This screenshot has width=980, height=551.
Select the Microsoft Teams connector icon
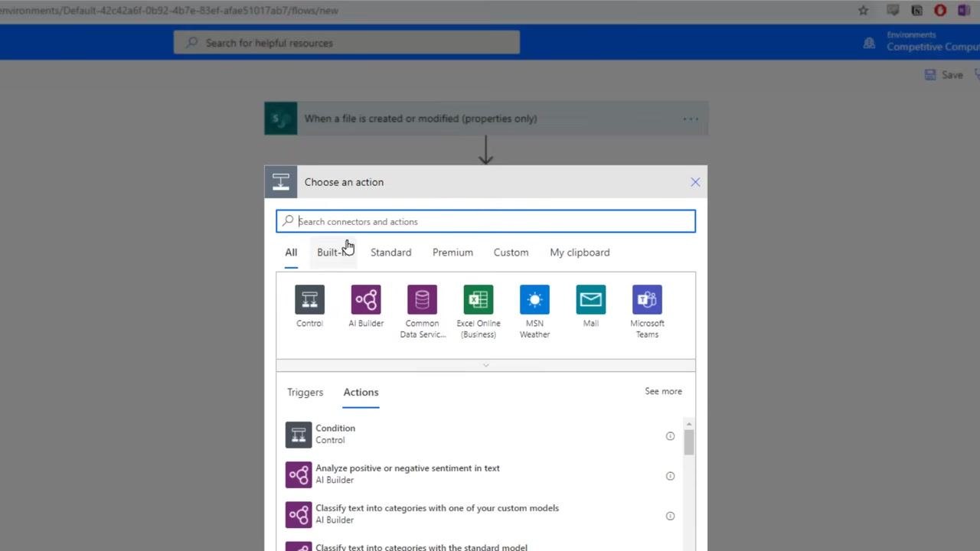tap(647, 299)
